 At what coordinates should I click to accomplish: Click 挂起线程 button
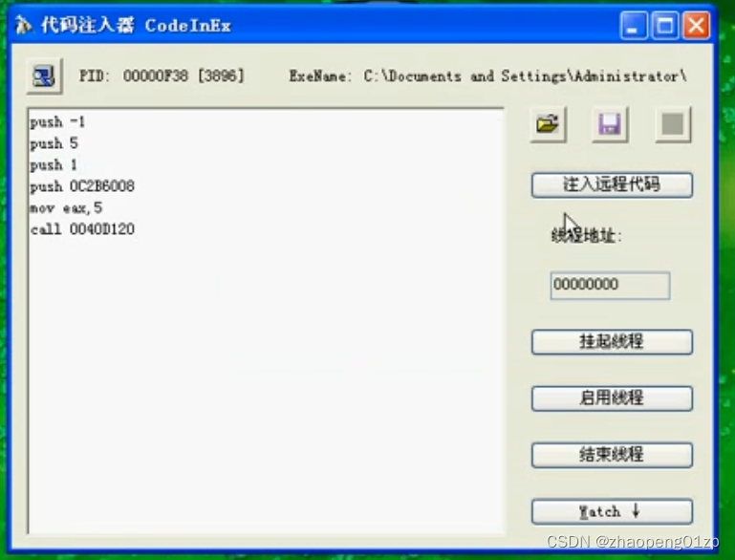click(x=612, y=341)
